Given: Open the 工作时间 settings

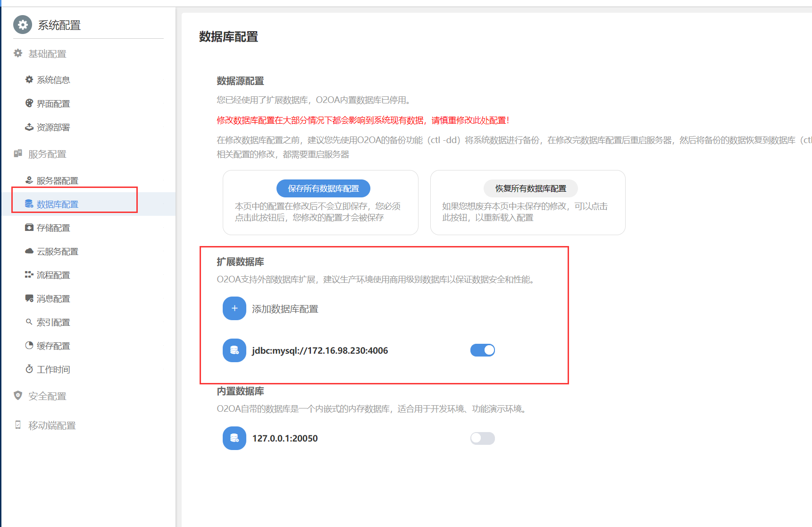Looking at the screenshot, I should pyautogui.click(x=53, y=369).
